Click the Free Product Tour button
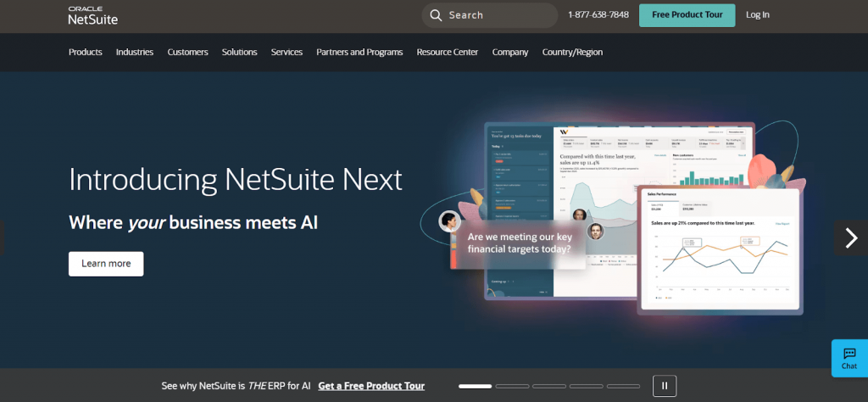This screenshot has width=868, height=402. tap(687, 15)
